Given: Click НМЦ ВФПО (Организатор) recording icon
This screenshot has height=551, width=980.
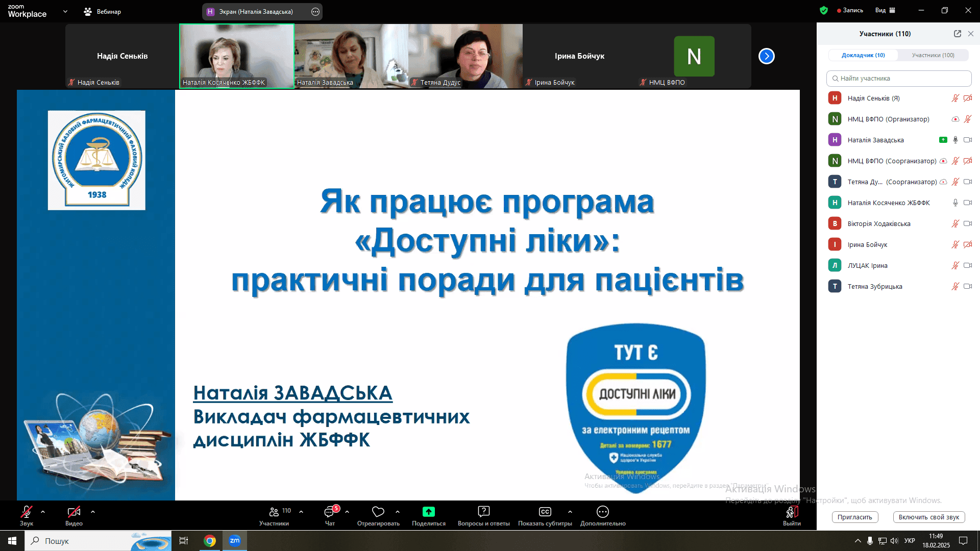Looking at the screenshot, I should click(955, 119).
